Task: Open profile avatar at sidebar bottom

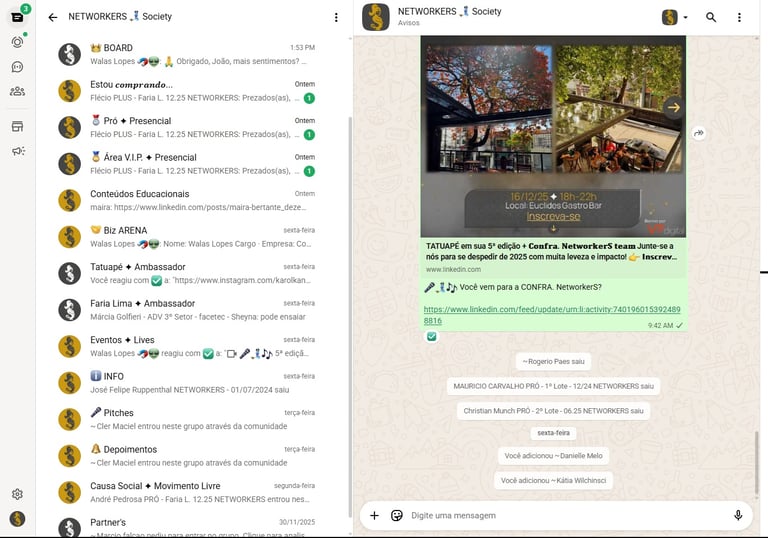Action: (x=17, y=518)
